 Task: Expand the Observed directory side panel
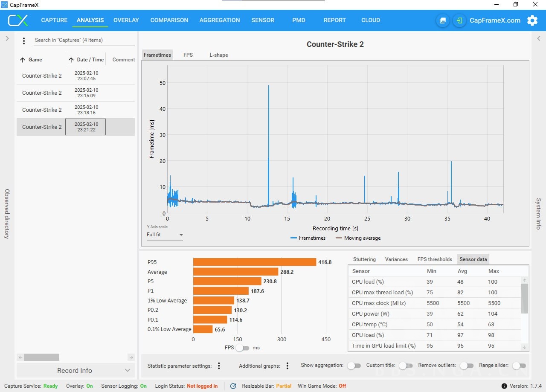pyautogui.click(x=7, y=38)
